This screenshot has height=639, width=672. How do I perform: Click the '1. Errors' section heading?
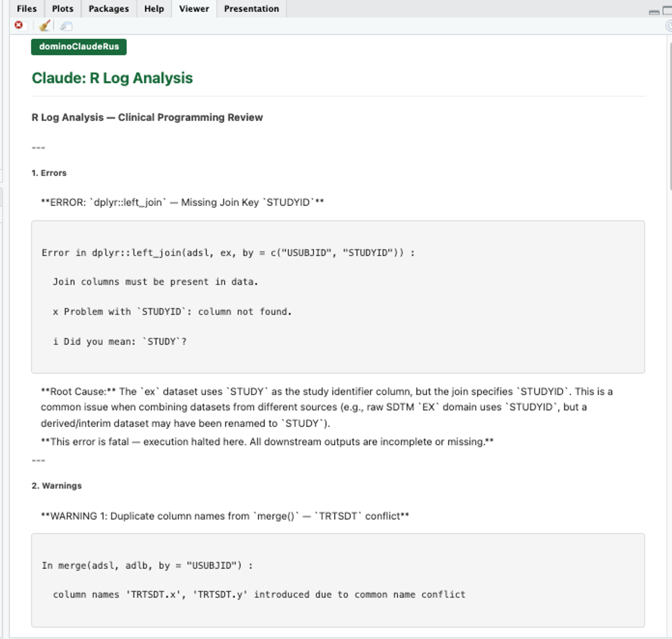click(49, 173)
